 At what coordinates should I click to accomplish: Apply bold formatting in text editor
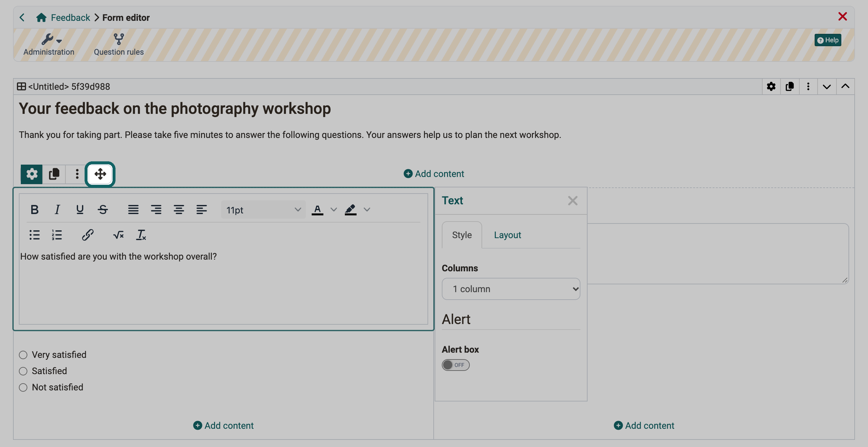coord(34,210)
